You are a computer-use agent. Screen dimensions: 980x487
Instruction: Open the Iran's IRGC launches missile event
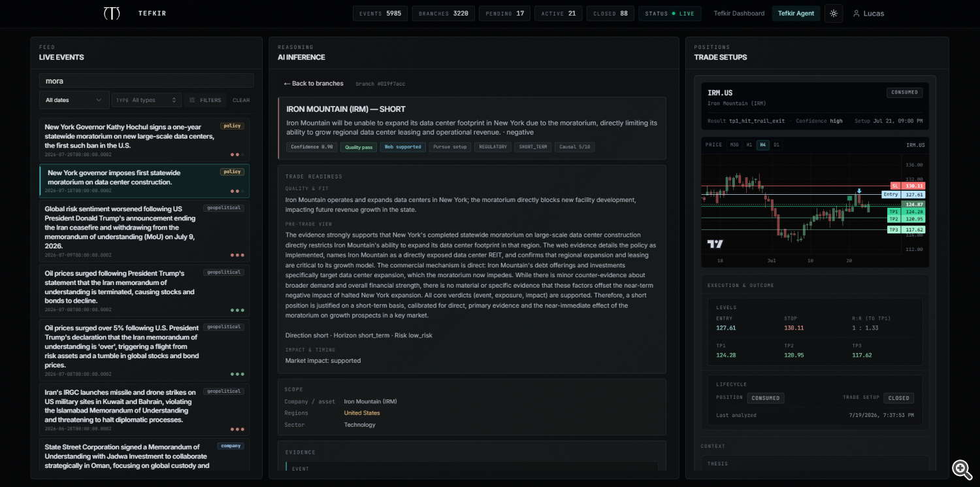(144, 409)
